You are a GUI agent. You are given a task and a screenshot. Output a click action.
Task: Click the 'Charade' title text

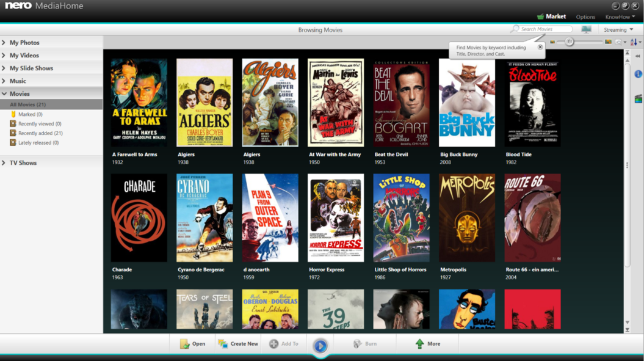[122, 270]
